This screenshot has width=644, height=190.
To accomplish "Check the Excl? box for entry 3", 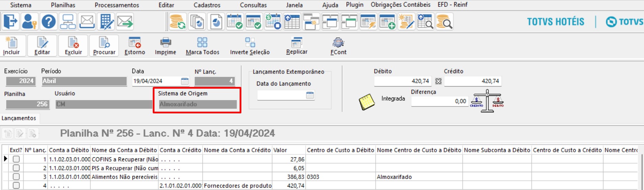I will (x=16, y=177).
